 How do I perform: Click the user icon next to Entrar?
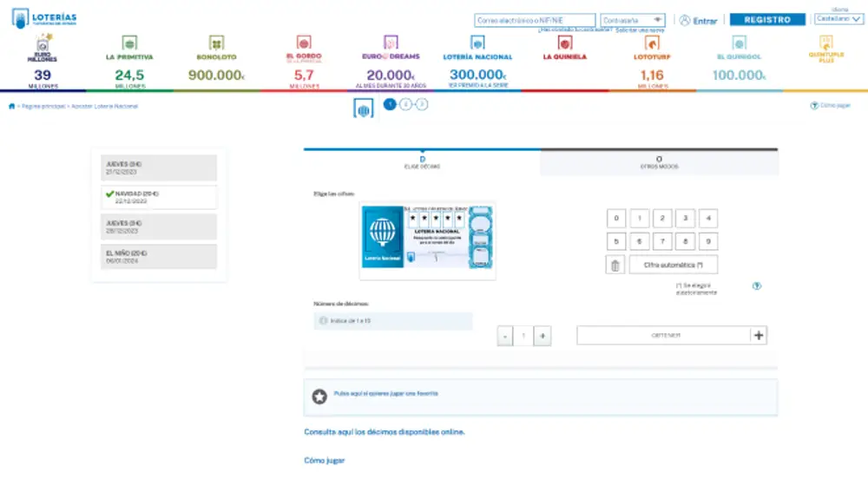pyautogui.click(x=685, y=21)
